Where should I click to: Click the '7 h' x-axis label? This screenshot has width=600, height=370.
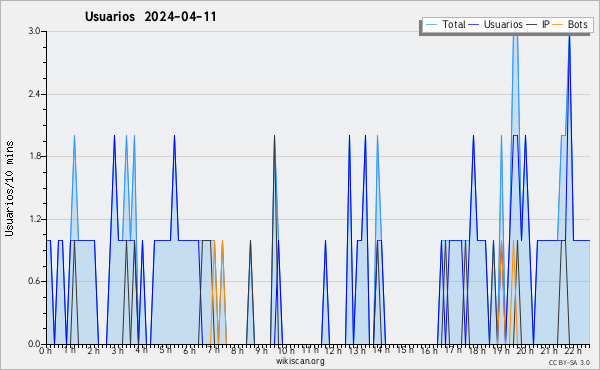[x=214, y=350]
